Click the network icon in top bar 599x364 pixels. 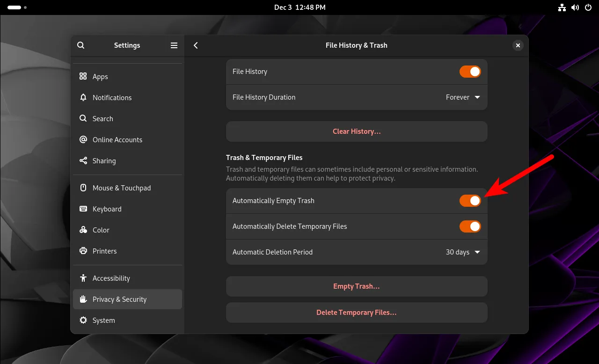coord(562,7)
